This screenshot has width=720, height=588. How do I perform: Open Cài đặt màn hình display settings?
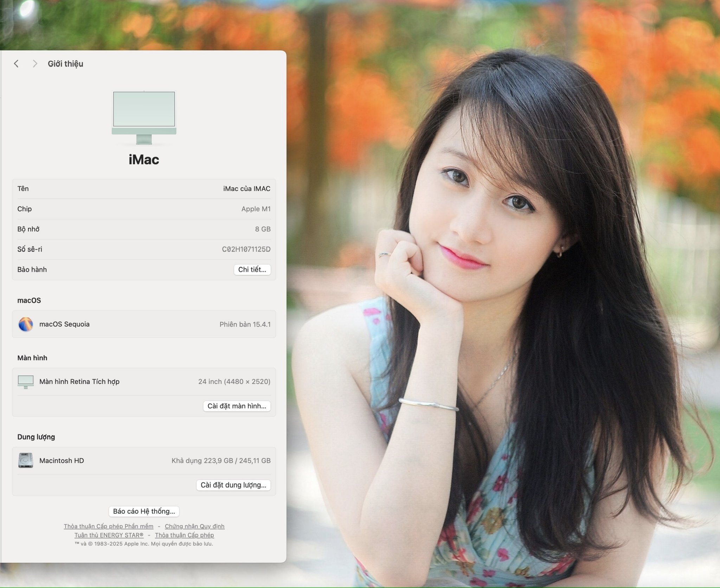click(x=237, y=406)
